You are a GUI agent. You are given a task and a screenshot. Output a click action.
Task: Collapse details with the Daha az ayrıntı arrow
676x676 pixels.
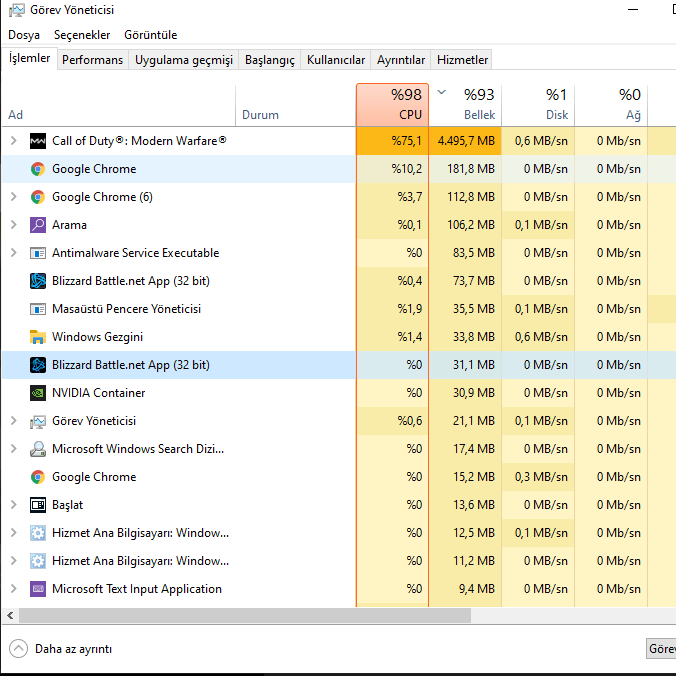coord(18,648)
